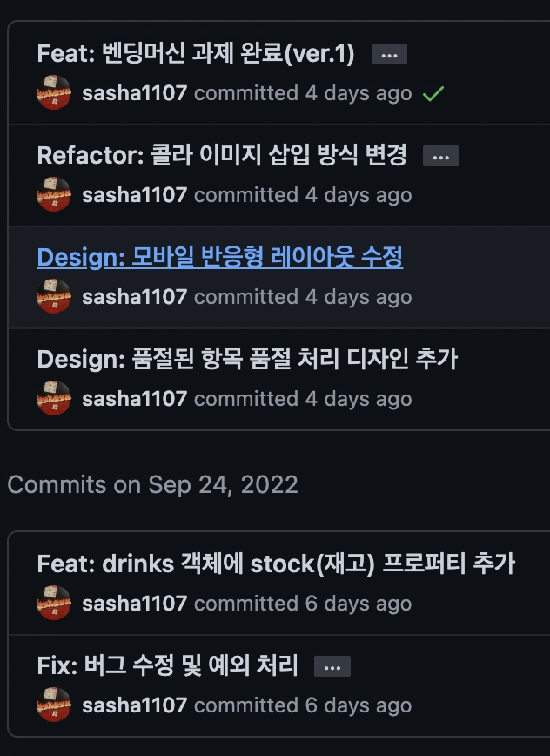Open commit 'Design: 모바일 반응형 레이아웃 수정'
This screenshot has width=550, height=756.
coord(219,258)
